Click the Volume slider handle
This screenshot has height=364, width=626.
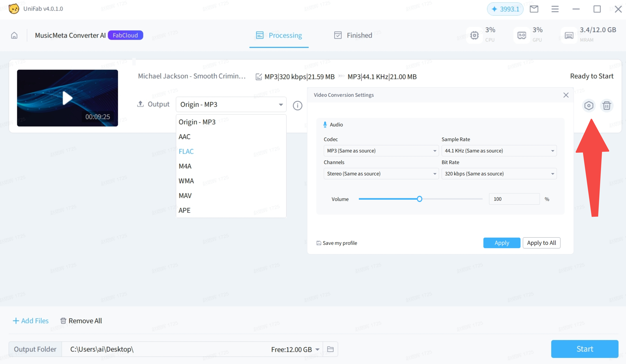(419, 199)
